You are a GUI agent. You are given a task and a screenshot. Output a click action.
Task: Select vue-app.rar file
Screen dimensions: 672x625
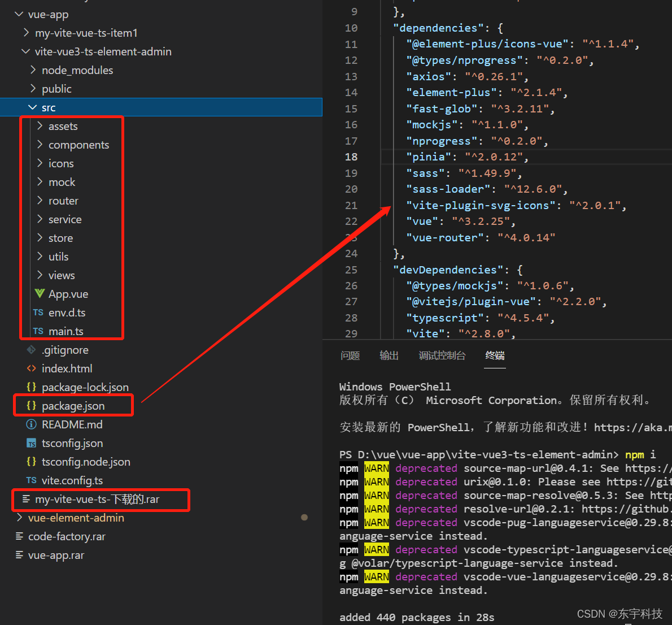click(56, 555)
